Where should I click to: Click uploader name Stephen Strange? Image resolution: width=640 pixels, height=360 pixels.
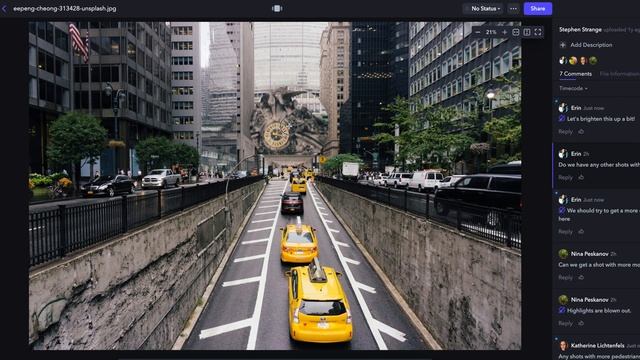tap(580, 30)
